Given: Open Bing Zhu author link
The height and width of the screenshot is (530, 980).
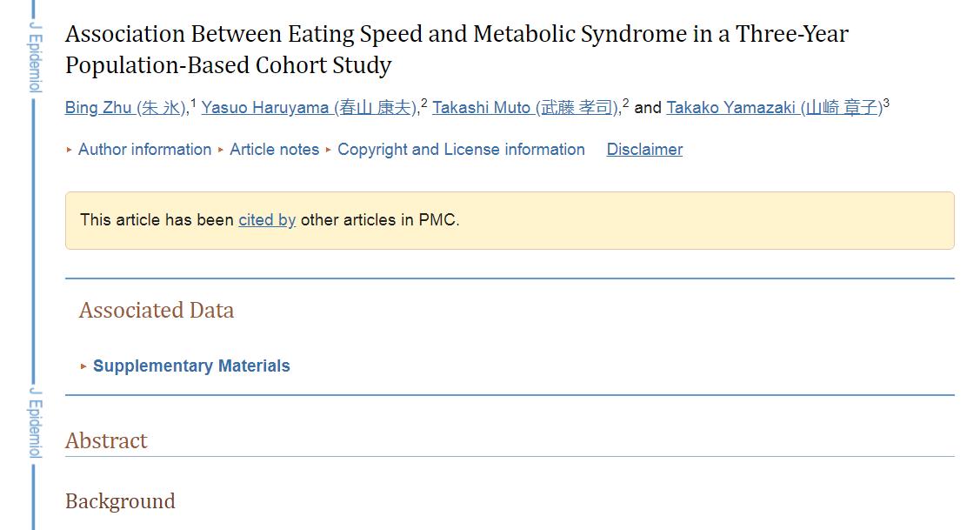Looking at the screenshot, I should click(126, 108).
